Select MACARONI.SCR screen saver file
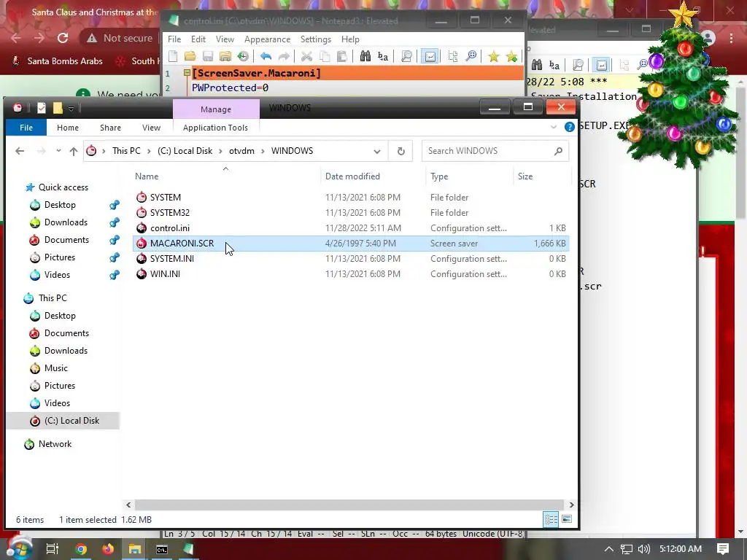 pos(351,244)
